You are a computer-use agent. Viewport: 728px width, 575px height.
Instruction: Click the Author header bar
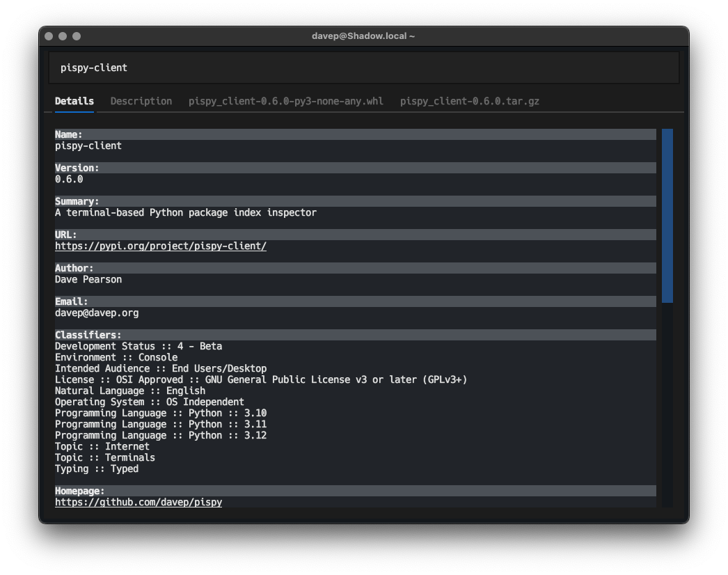click(x=355, y=267)
